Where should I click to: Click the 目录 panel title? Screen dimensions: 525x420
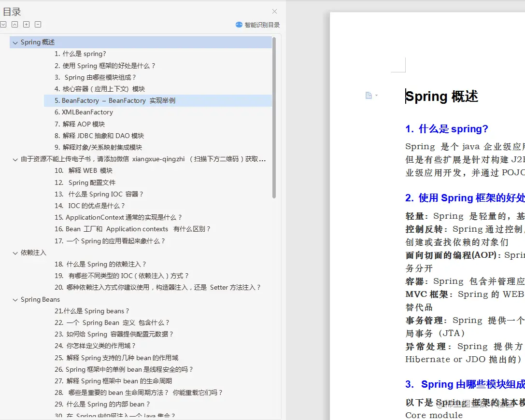point(12,12)
